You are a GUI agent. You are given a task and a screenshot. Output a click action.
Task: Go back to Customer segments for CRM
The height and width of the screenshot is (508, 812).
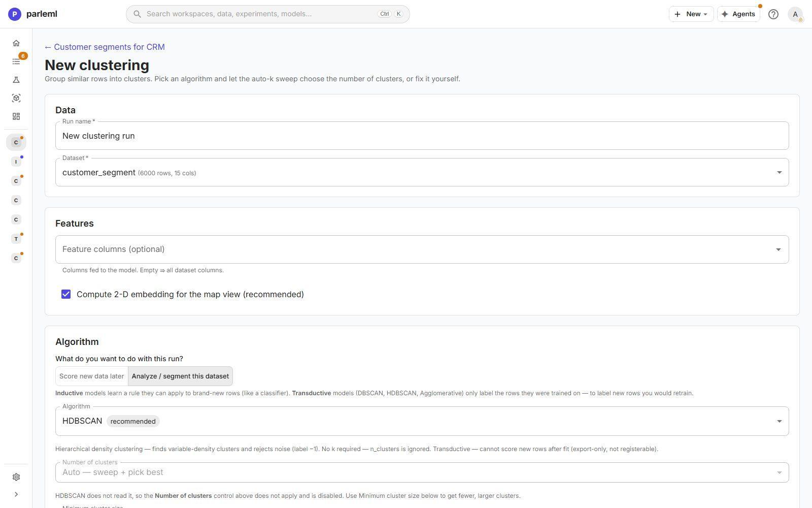click(x=105, y=47)
